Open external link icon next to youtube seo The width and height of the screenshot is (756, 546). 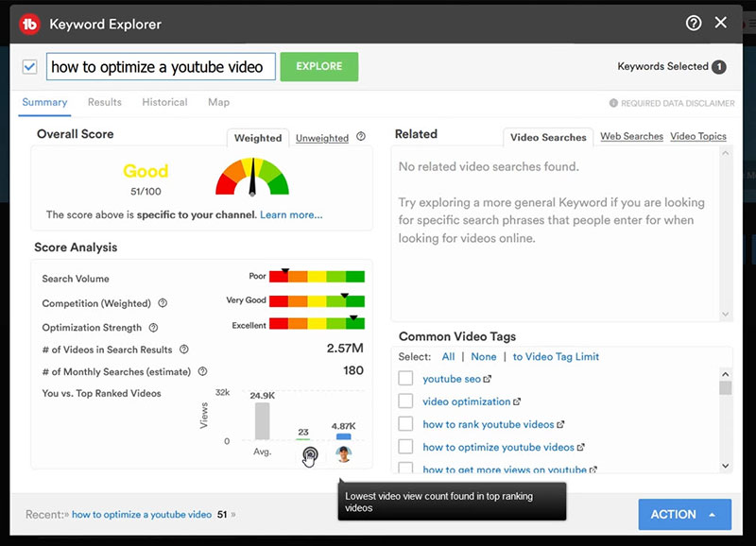488,380
